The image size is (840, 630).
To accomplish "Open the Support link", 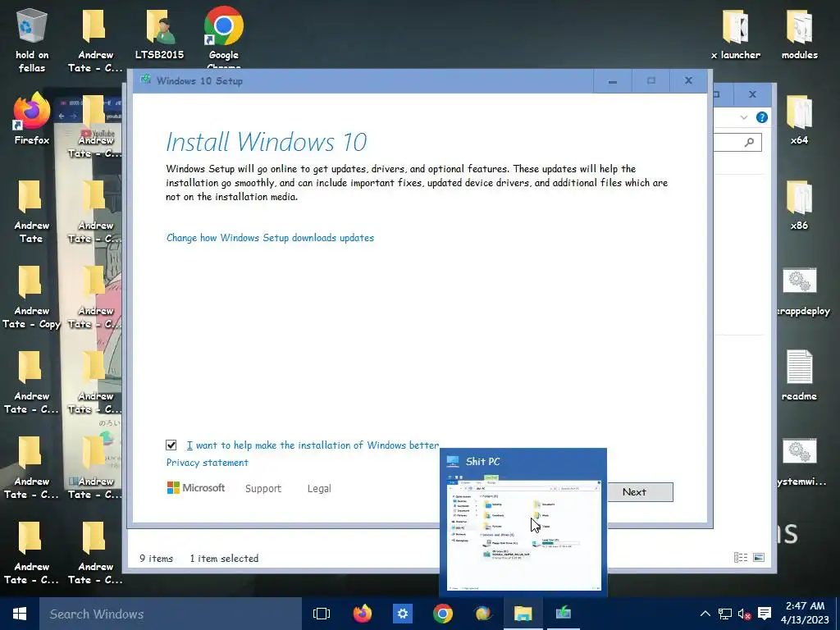I will pyautogui.click(x=263, y=489).
